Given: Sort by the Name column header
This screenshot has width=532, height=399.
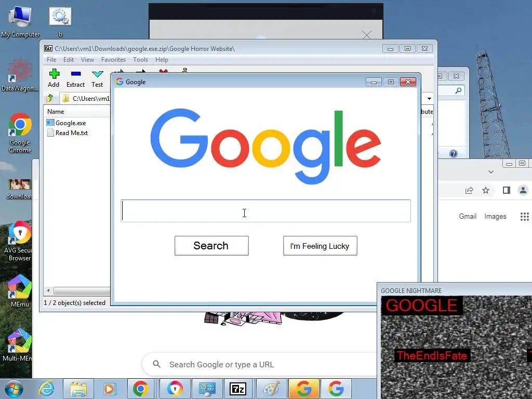Looking at the screenshot, I should 56,112.
